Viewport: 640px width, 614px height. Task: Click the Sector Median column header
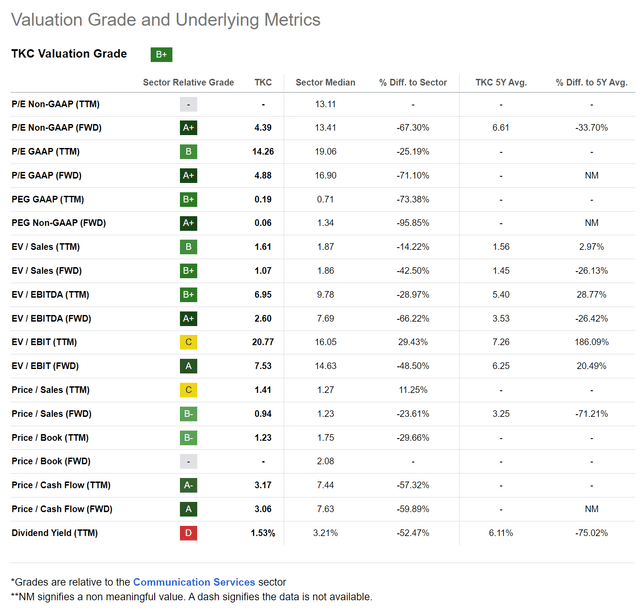[x=325, y=82]
